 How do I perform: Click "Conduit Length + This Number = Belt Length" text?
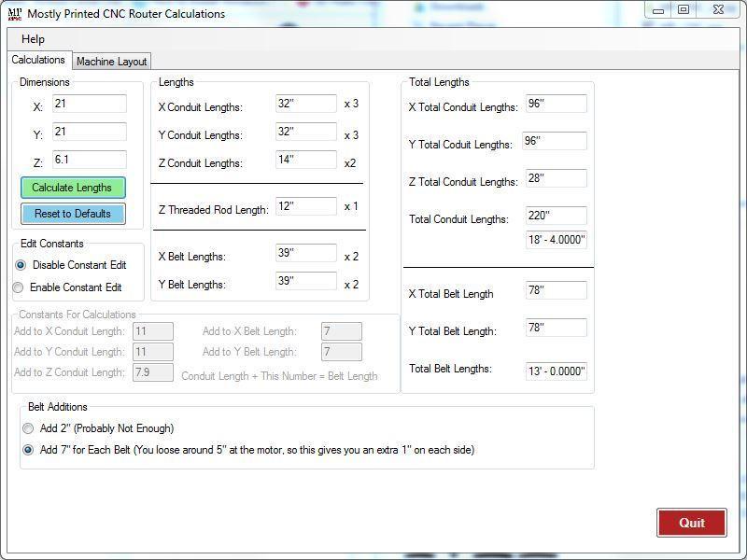[x=279, y=376]
